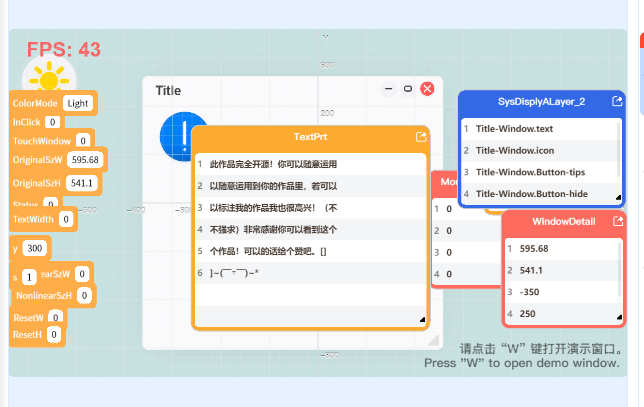Maximize the Title demo window
The height and width of the screenshot is (407, 644).
click(408, 89)
